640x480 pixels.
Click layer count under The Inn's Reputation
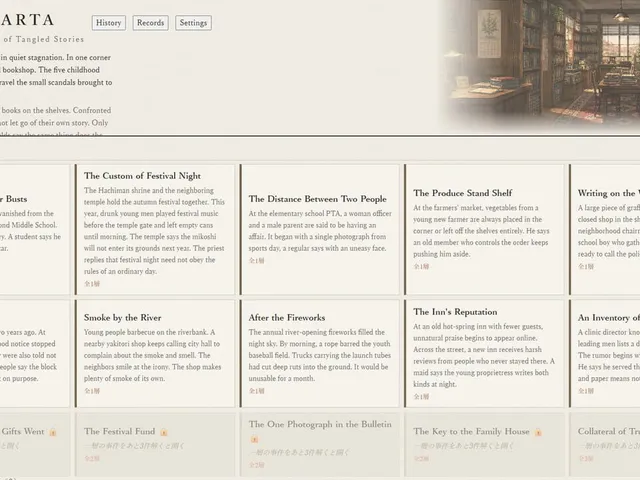point(421,396)
